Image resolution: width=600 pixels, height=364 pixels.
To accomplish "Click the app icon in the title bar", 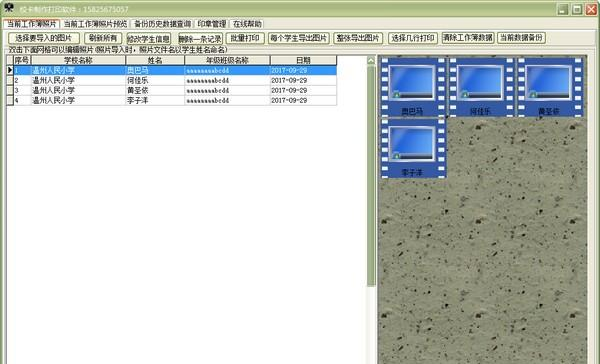I will click(8, 8).
